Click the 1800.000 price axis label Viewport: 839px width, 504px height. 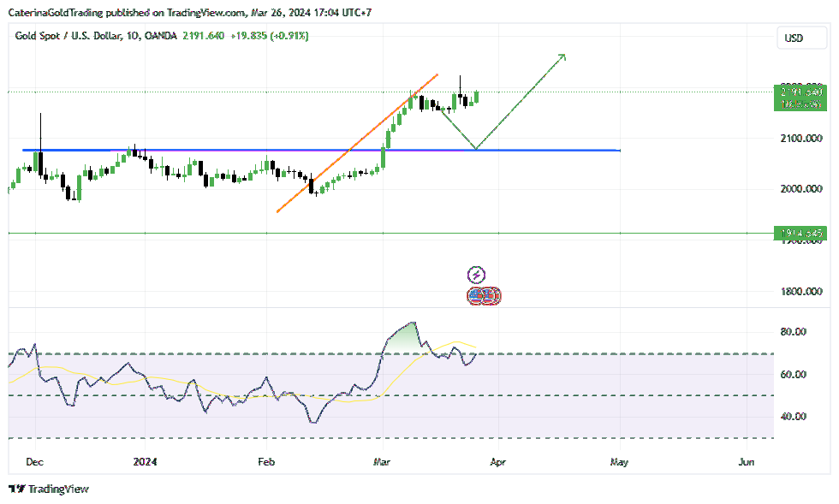pyautogui.click(x=801, y=292)
